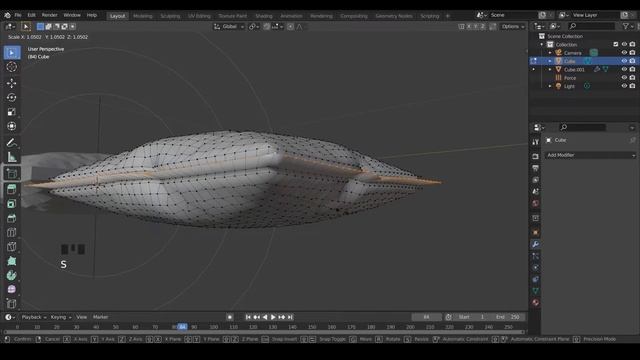
Task: Play the animation forward
Action: click(x=273, y=317)
